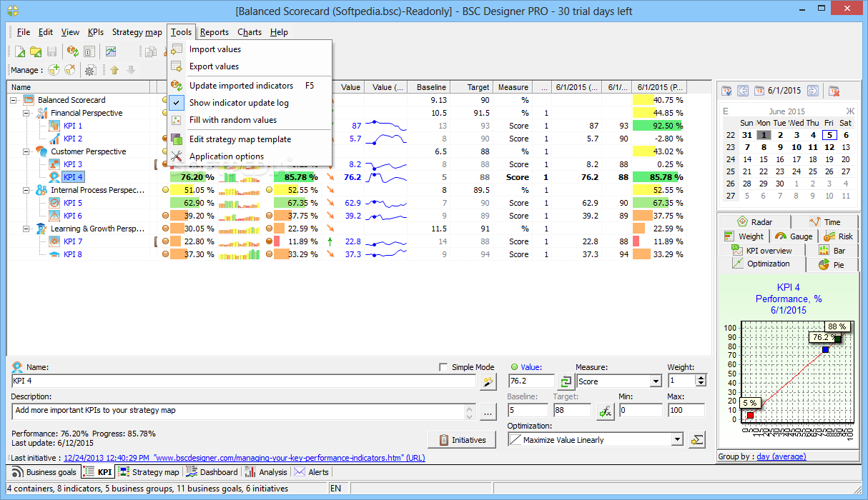This screenshot has width=868, height=500.
Task: Click the KPI 8 row icon
Action: click(54, 254)
